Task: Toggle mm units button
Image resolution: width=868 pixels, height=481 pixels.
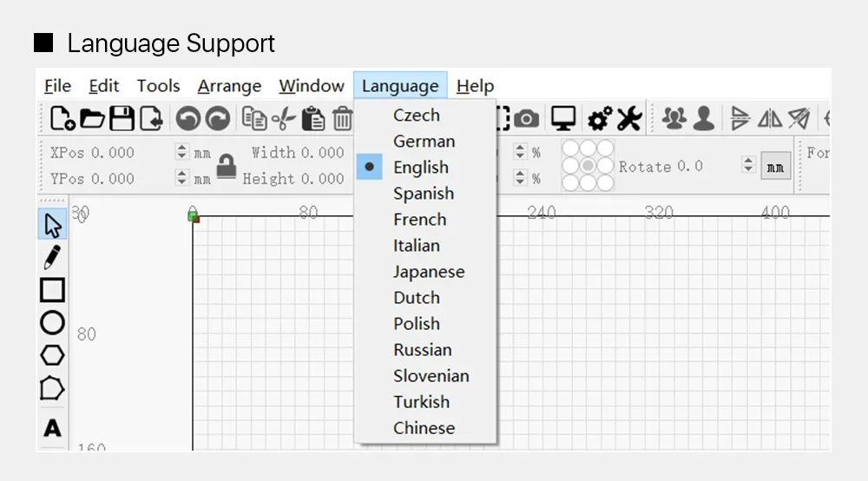Action: (x=775, y=166)
